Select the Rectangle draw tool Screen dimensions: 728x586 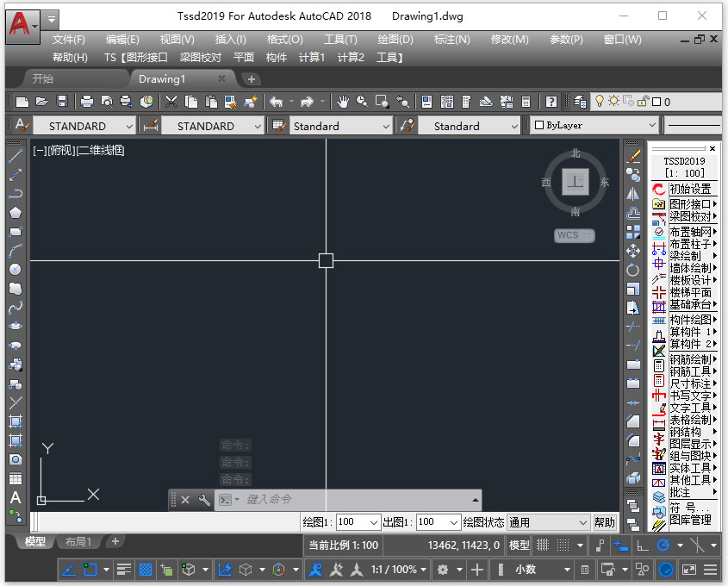click(16, 232)
